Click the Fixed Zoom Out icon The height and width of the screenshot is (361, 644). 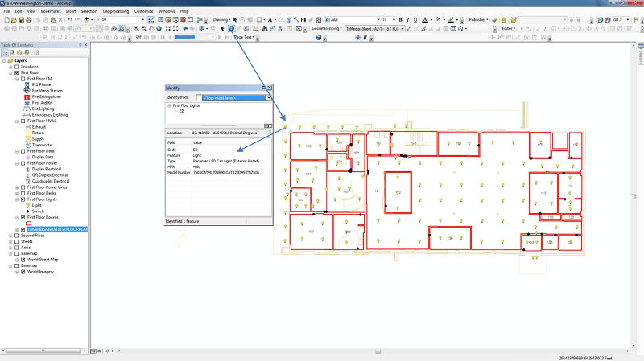click(x=175, y=28)
